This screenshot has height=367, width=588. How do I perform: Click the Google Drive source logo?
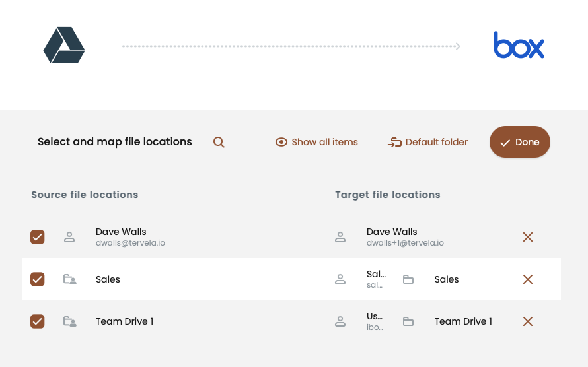(64, 46)
